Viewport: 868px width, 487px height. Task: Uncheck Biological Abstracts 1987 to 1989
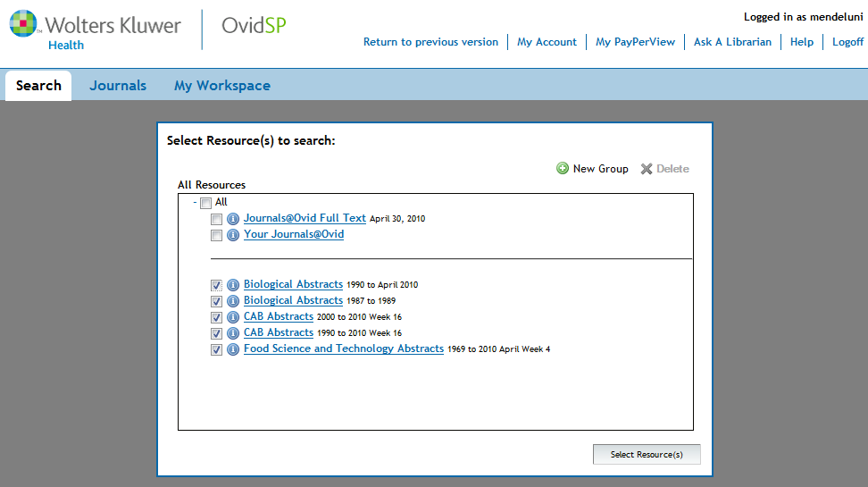pyautogui.click(x=216, y=301)
